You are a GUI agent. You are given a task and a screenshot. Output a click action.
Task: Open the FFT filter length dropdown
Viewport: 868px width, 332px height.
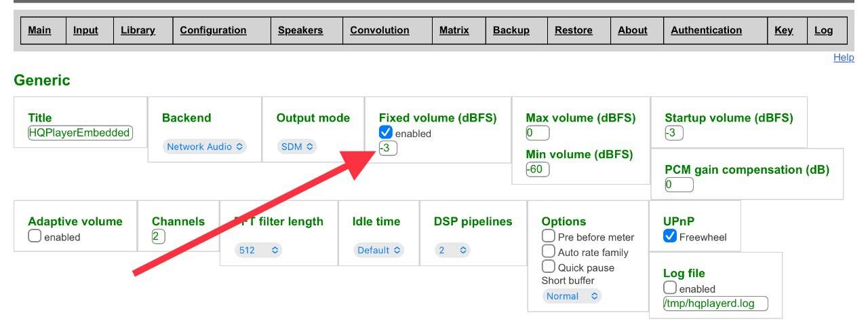click(258, 250)
